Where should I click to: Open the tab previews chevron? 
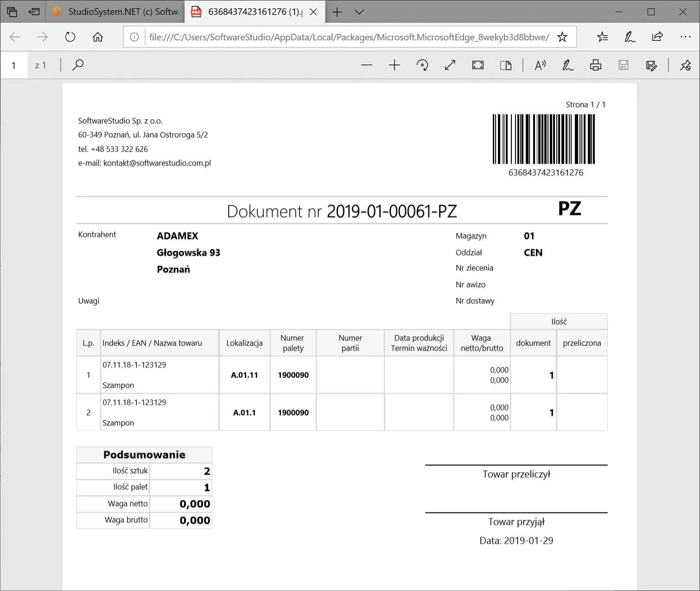click(359, 12)
